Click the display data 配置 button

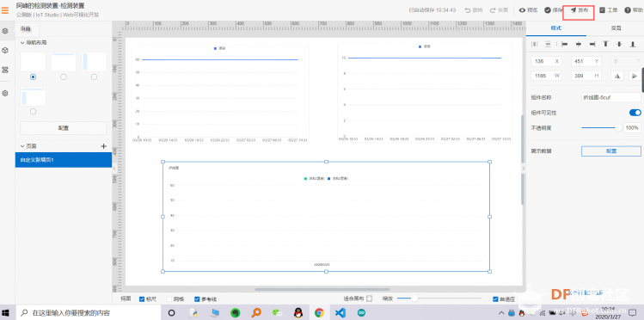[x=611, y=151]
